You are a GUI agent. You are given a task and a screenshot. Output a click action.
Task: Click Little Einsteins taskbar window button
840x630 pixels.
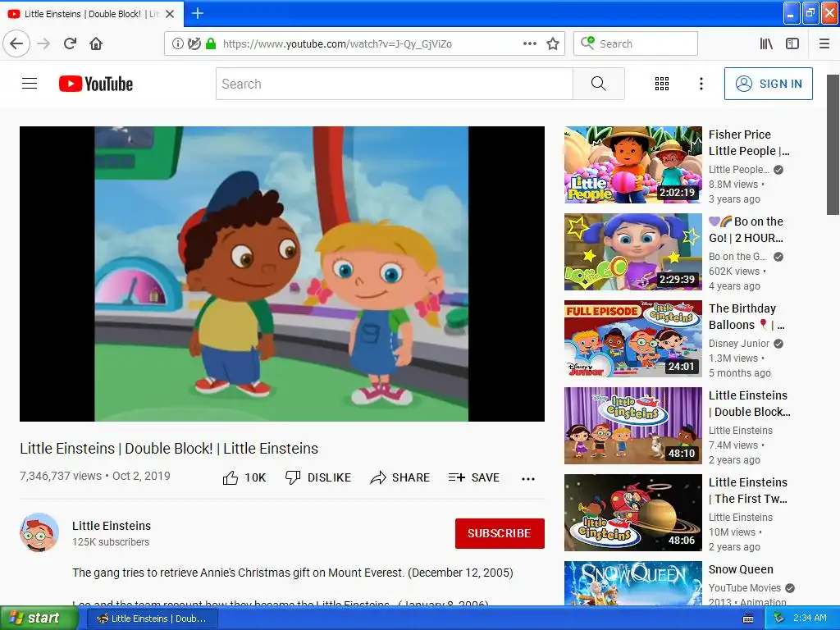tap(152, 619)
